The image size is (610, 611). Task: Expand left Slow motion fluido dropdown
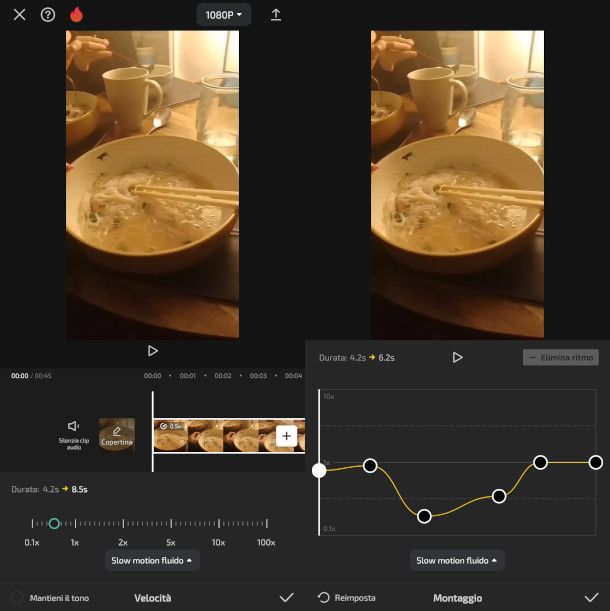click(x=152, y=560)
